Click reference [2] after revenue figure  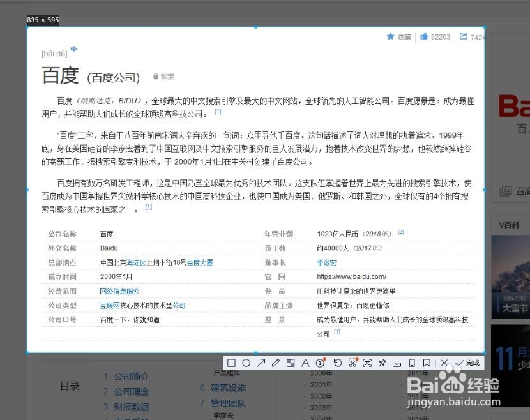click(400, 232)
